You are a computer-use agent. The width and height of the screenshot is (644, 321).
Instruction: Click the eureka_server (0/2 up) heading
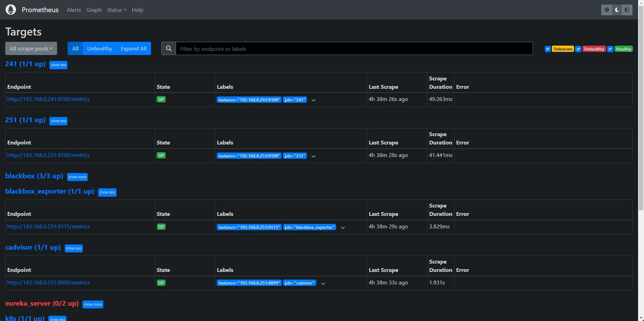coord(42,303)
